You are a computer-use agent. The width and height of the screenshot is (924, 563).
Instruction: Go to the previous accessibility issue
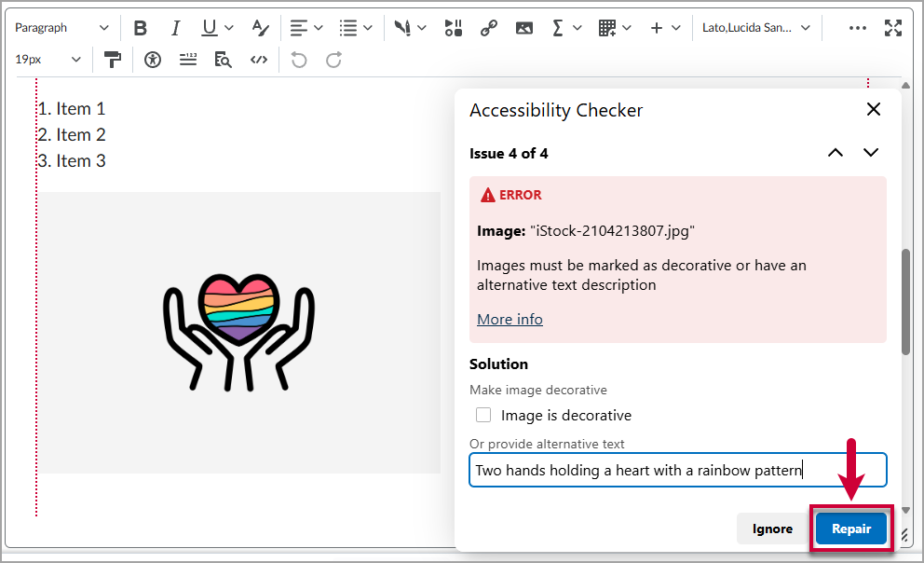pos(835,153)
